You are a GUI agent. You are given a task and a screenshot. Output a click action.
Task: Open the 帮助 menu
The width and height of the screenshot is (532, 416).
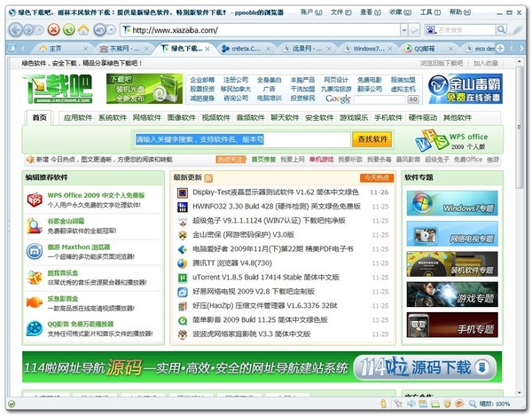point(460,12)
